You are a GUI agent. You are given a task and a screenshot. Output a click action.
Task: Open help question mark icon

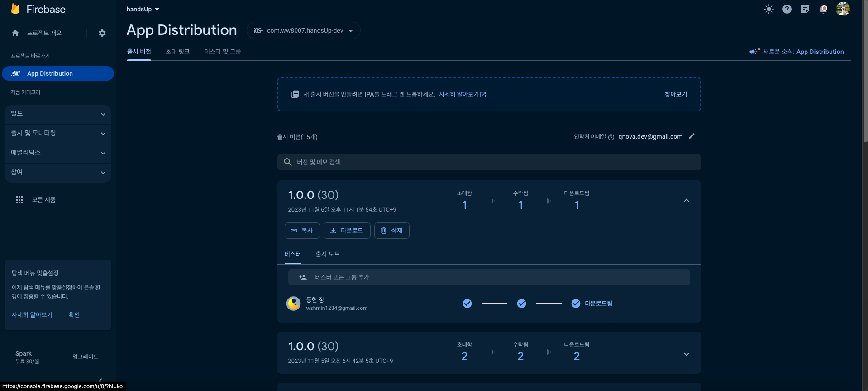click(x=787, y=9)
